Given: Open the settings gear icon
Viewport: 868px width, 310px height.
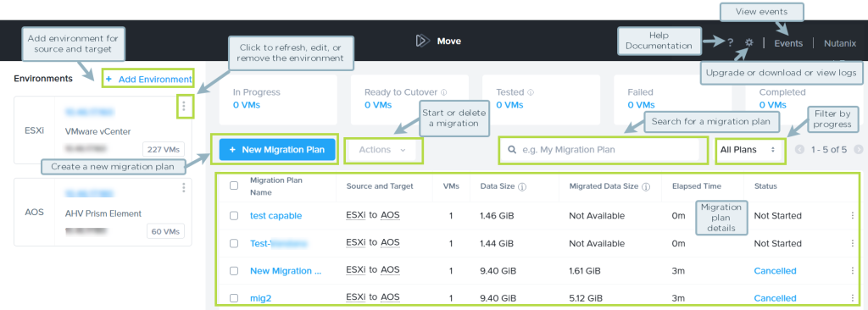Looking at the screenshot, I should click(749, 42).
